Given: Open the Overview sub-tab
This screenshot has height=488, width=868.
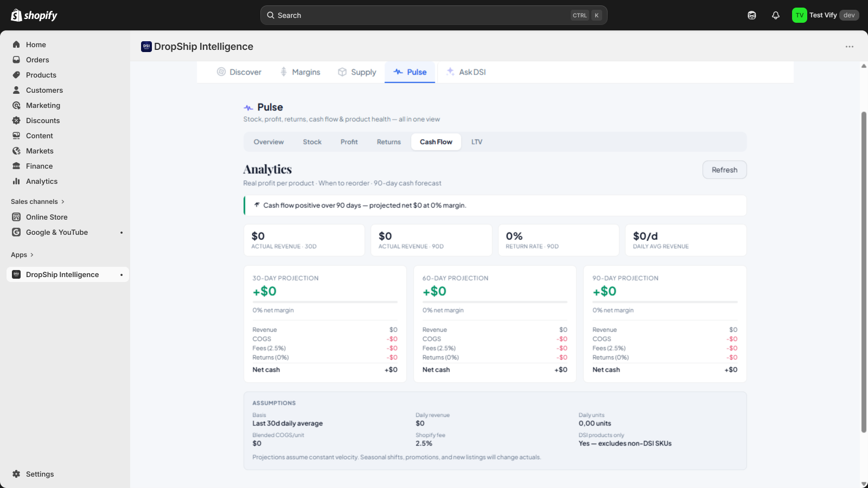Looking at the screenshot, I should (269, 142).
